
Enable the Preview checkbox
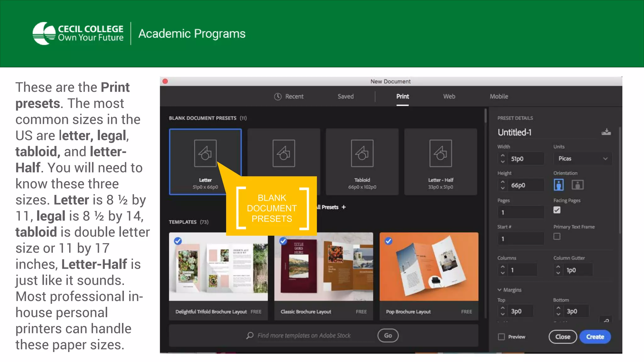[x=501, y=337]
